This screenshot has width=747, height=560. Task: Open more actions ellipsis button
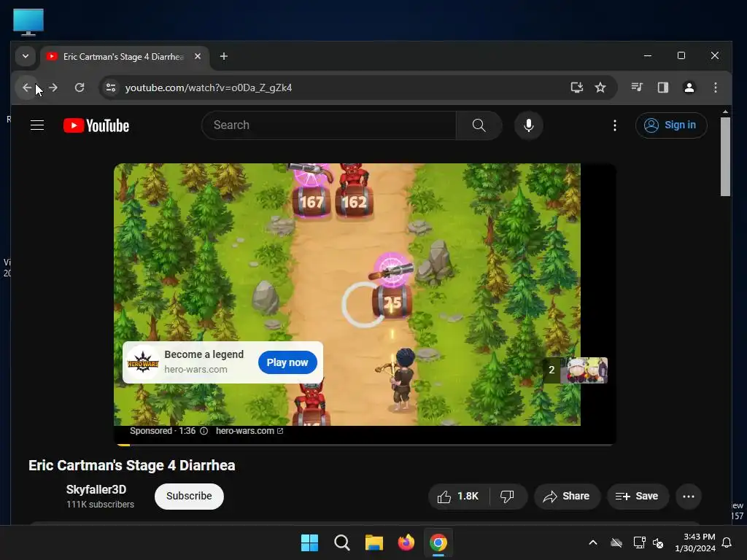click(x=689, y=497)
